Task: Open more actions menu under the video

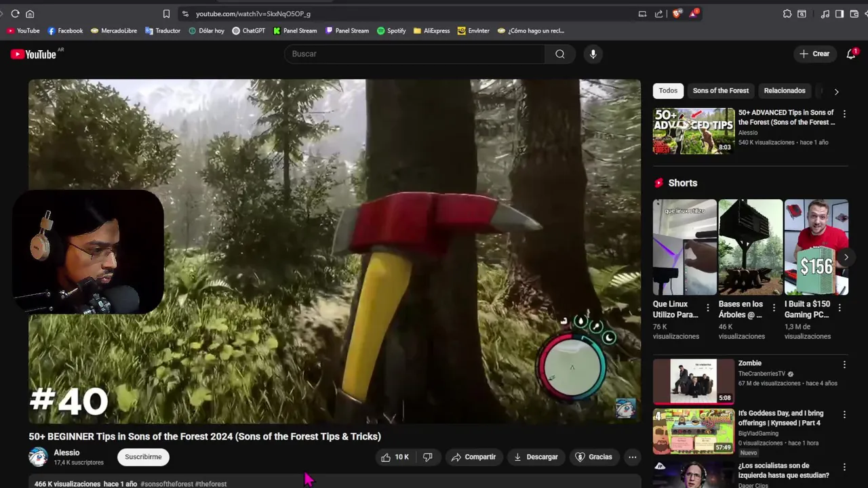Action: tap(632, 457)
